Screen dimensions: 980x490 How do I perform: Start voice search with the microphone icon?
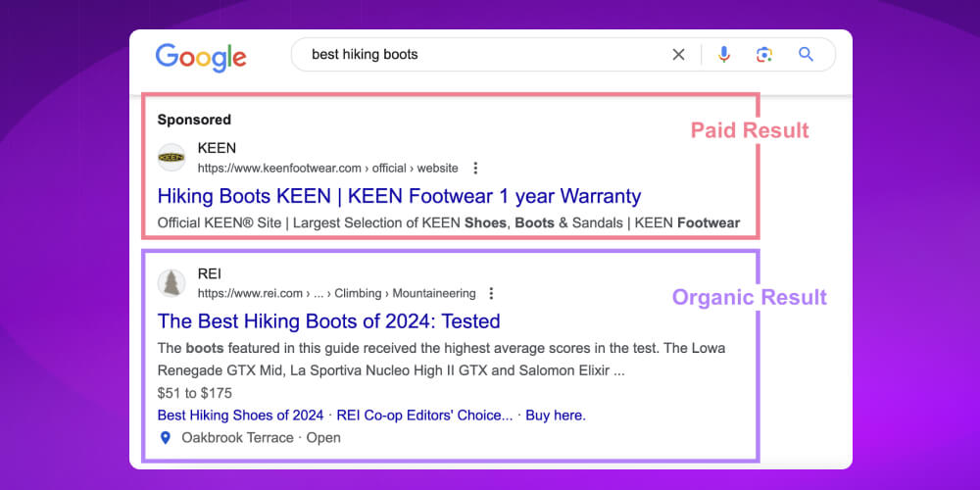tap(724, 55)
